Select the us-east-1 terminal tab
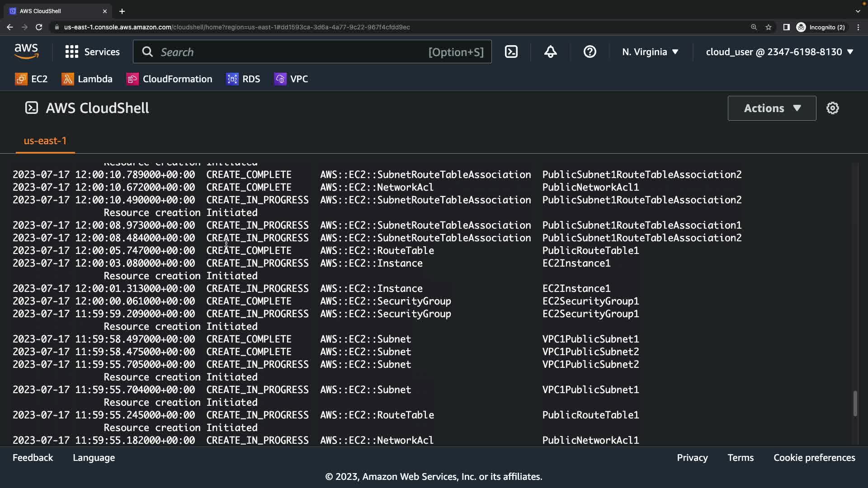Viewport: 868px width, 488px height. click(45, 141)
